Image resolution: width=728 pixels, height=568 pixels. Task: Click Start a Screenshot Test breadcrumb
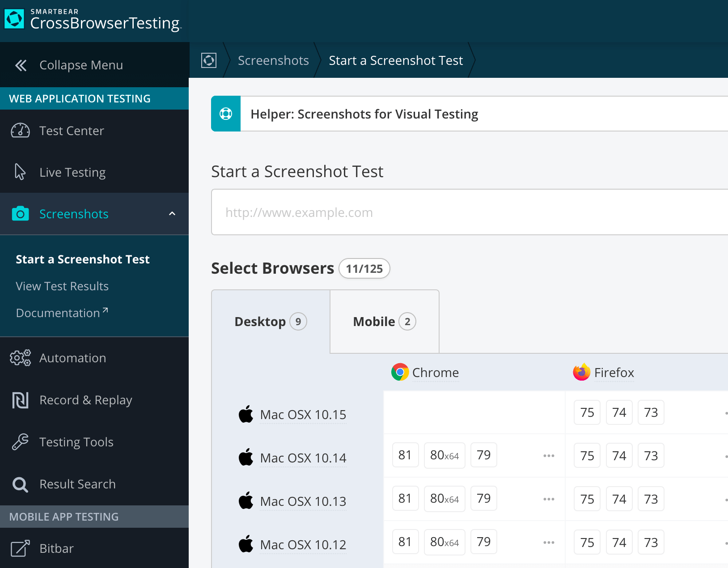coord(396,60)
